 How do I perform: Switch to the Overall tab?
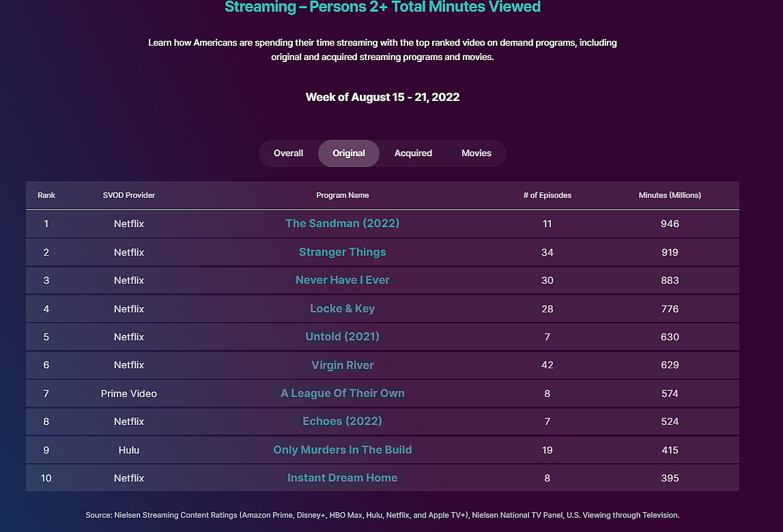pyautogui.click(x=288, y=153)
